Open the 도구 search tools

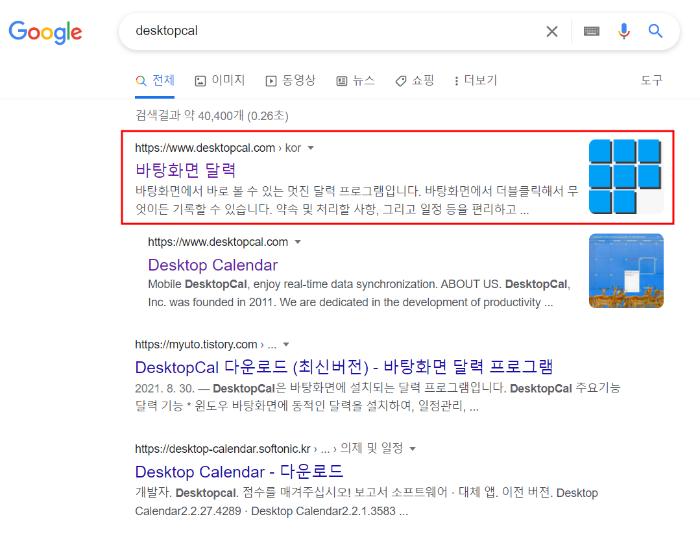(651, 80)
